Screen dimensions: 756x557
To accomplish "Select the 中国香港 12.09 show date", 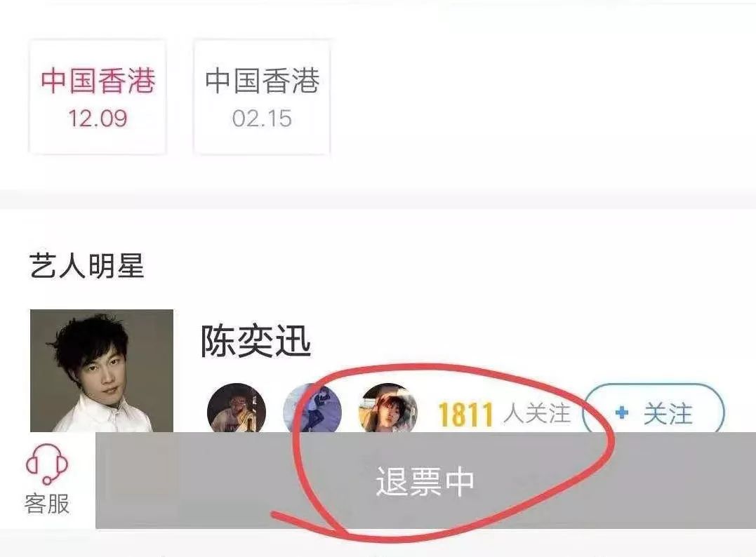I will [x=98, y=97].
